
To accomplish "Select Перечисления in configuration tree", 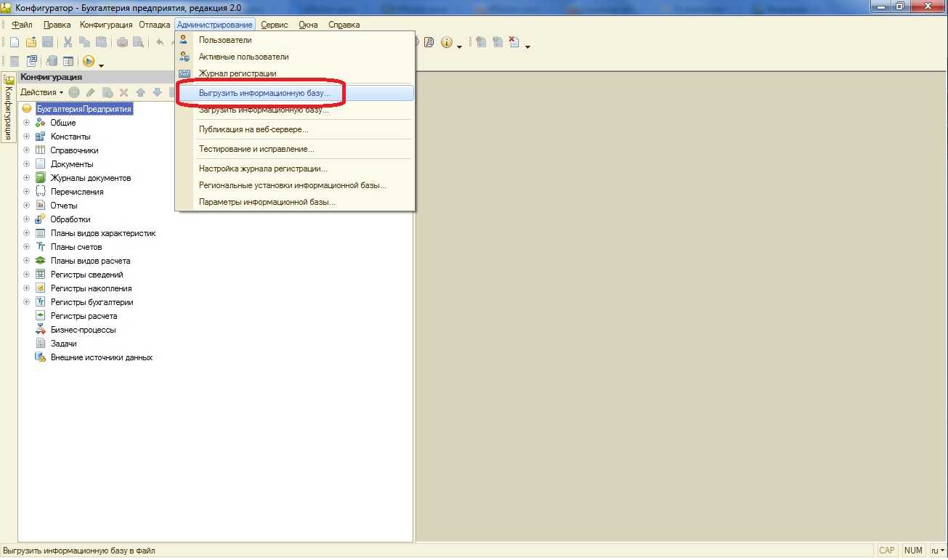I will (77, 192).
